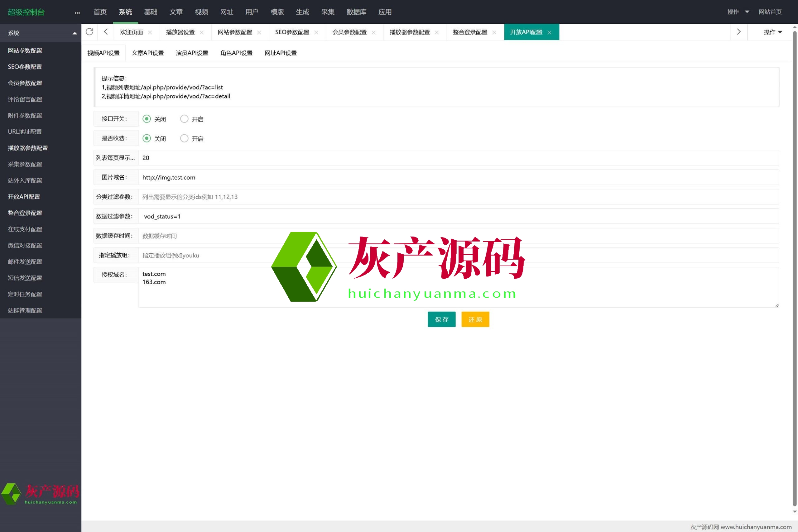Click the 保存 button

pyautogui.click(x=441, y=319)
